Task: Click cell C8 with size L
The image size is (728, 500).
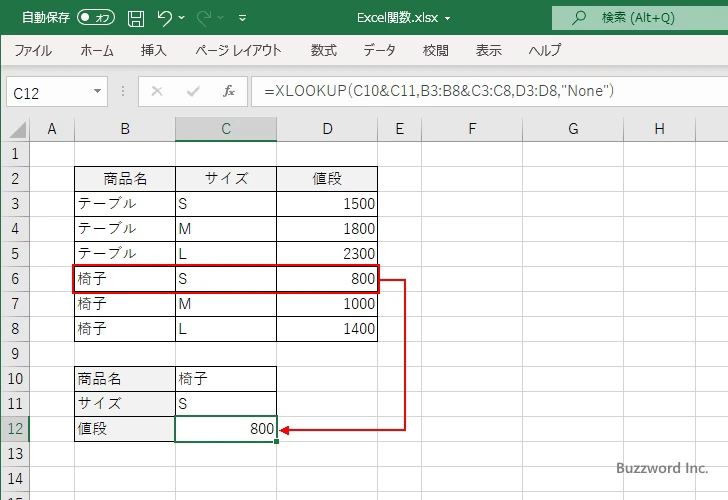Action: [x=226, y=329]
